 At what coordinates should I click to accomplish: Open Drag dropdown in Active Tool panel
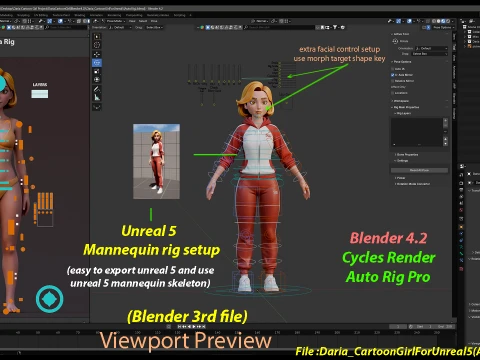[430, 54]
